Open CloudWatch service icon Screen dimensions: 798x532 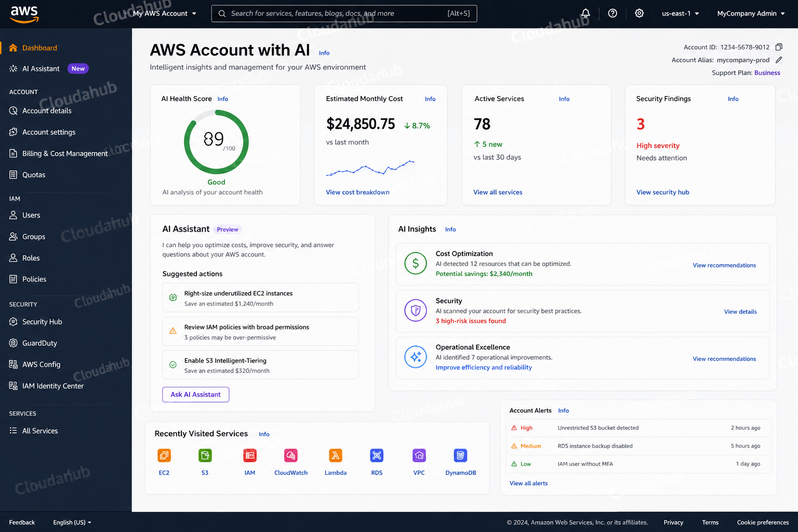[x=291, y=456]
